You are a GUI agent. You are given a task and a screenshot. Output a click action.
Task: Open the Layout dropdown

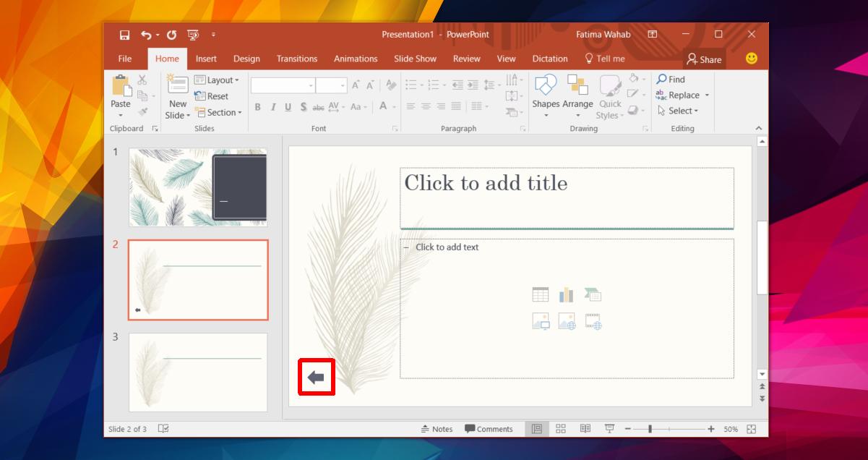click(215, 80)
